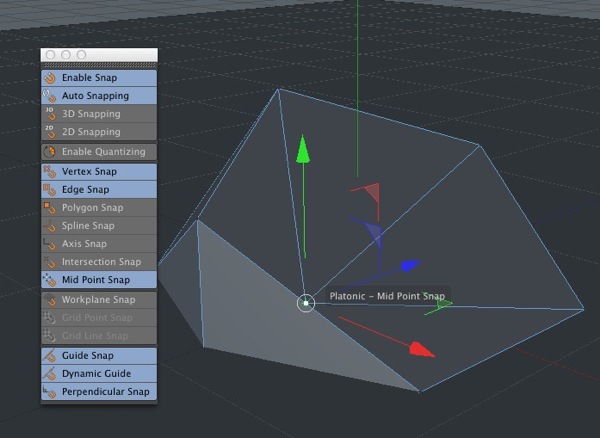Click the green Y-axis arrow handle
This screenshot has width=600, height=438.
pyautogui.click(x=303, y=150)
